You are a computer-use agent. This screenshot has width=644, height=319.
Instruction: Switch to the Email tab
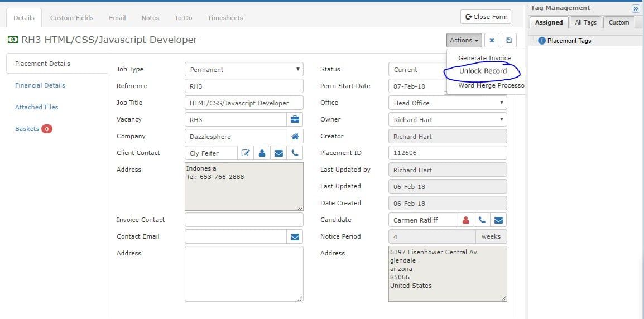pyautogui.click(x=117, y=18)
